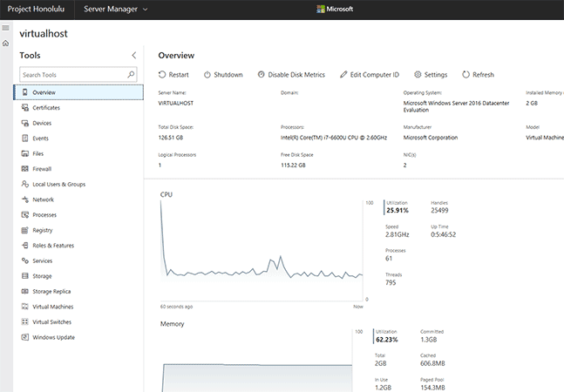Click Total Disk Space value 126.51 GB
The image size is (564, 392).
pos(171,138)
